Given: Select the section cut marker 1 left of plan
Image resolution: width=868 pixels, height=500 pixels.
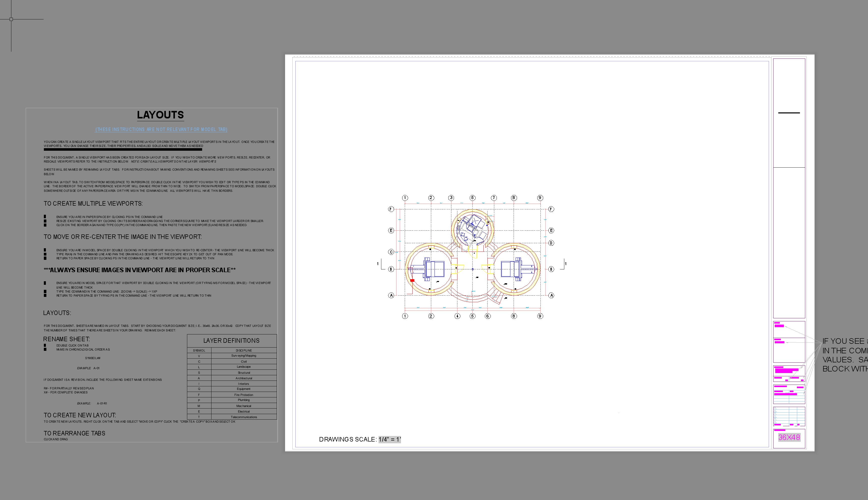Looking at the screenshot, I should tap(378, 263).
